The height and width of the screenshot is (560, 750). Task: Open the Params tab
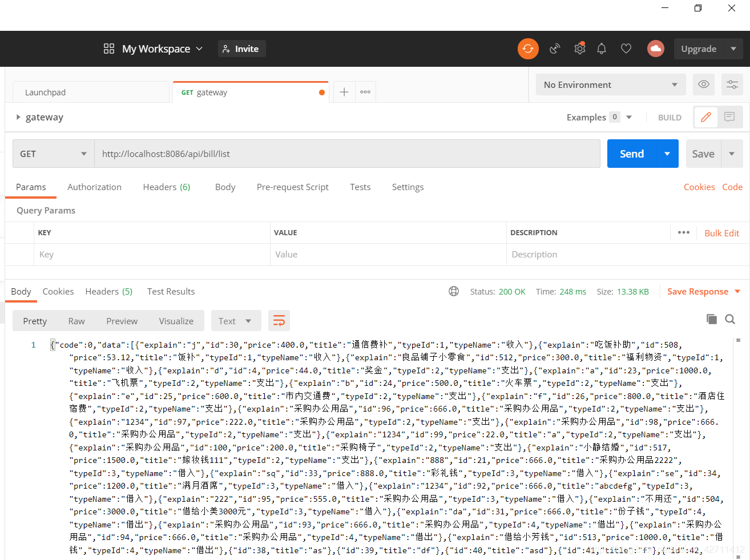coord(31,187)
